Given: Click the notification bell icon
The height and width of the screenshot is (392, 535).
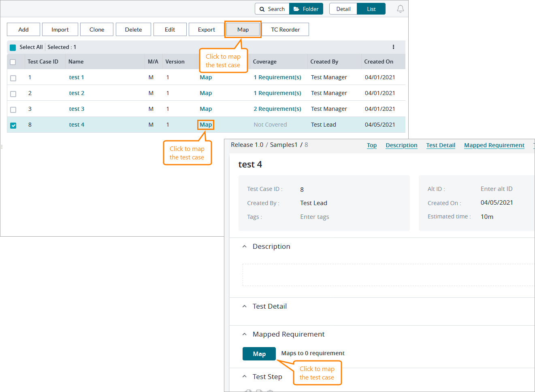Looking at the screenshot, I should pyautogui.click(x=400, y=9).
